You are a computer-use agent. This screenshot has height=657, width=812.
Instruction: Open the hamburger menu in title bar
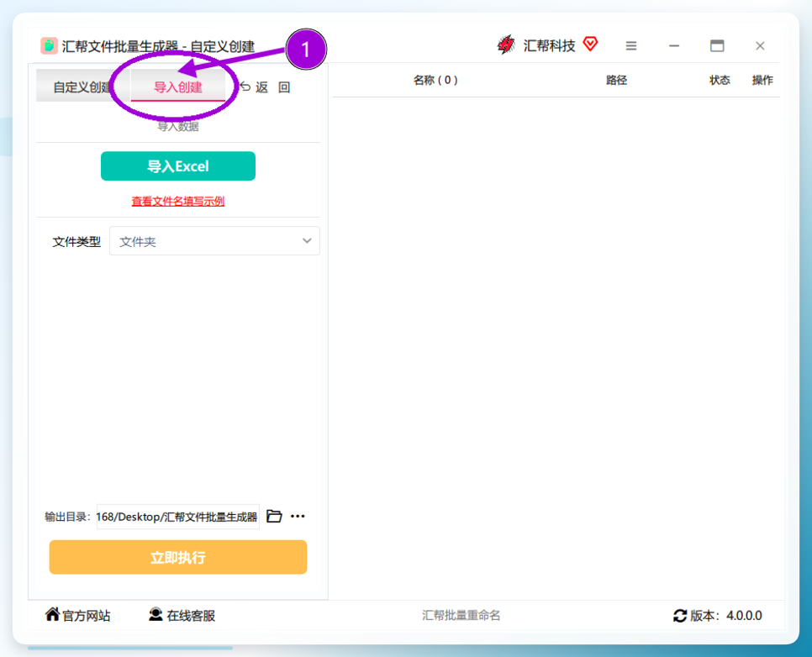[x=630, y=46]
